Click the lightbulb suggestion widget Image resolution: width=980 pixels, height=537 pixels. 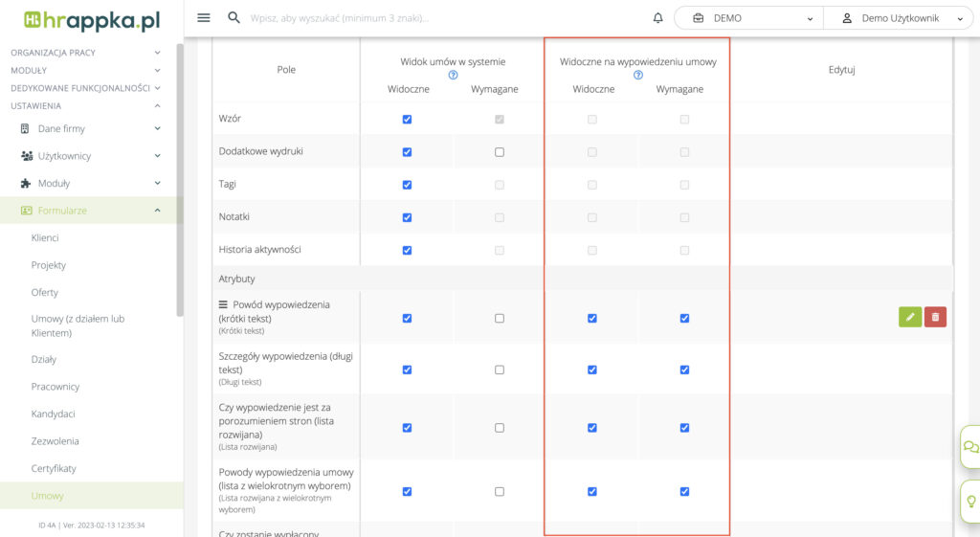[x=970, y=501]
